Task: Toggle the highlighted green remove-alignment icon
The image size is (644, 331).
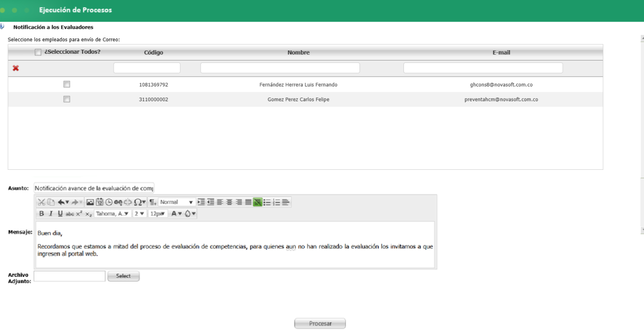Action: click(258, 202)
